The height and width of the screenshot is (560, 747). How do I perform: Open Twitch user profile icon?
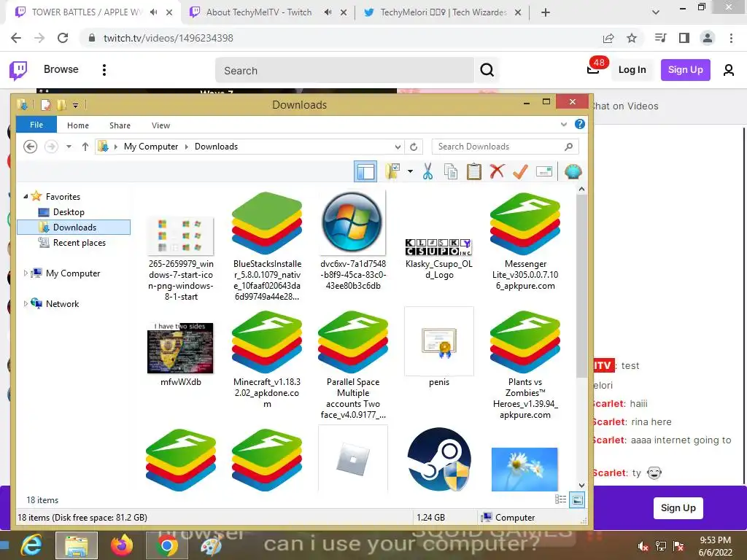point(729,71)
